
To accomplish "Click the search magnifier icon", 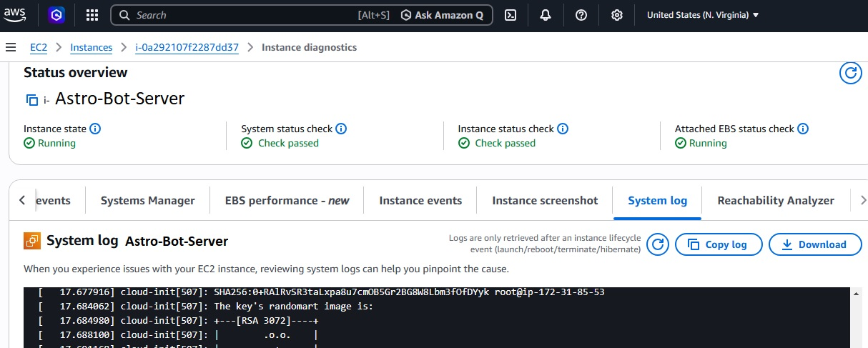I will 124,15.
